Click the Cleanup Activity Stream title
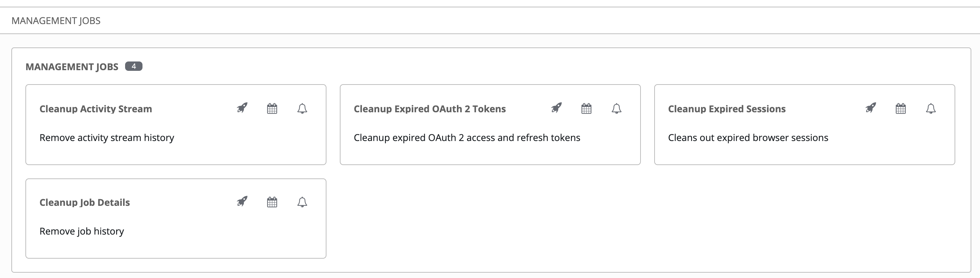Image resolution: width=980 pixels, height=278 pixels. [x=95, y=109]
